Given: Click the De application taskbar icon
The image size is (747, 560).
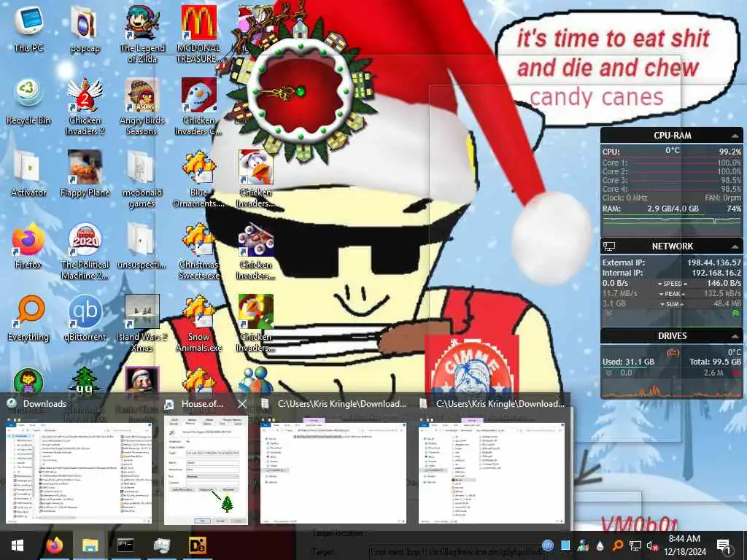Looking at the screenshot, I should [x=197, y=545].
